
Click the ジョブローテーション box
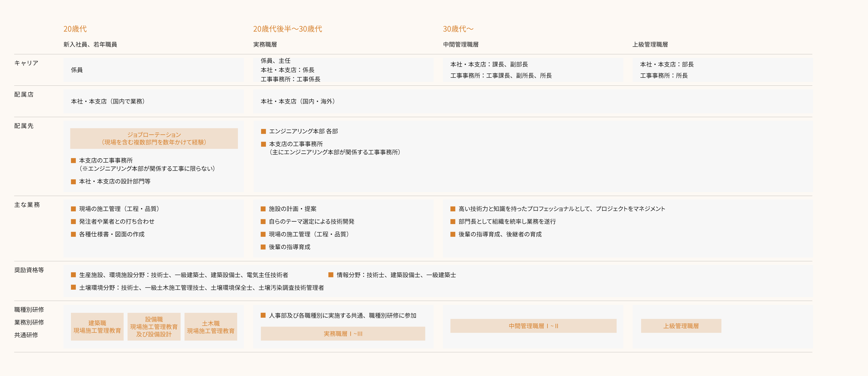[x=154, y=138]
